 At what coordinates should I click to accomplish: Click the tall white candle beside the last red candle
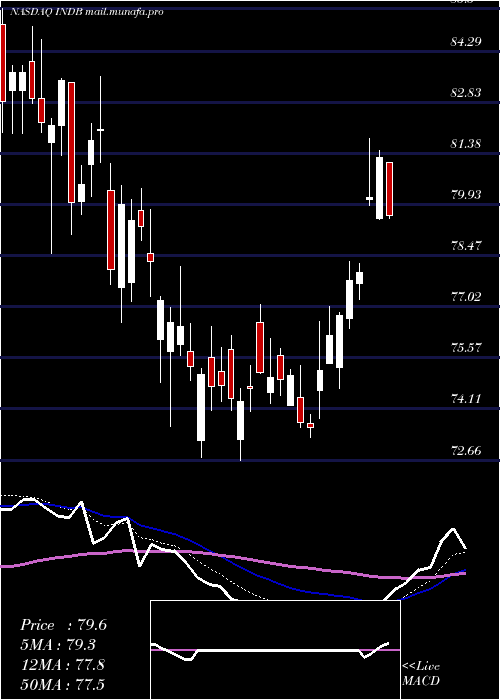(x=379, y=188)
